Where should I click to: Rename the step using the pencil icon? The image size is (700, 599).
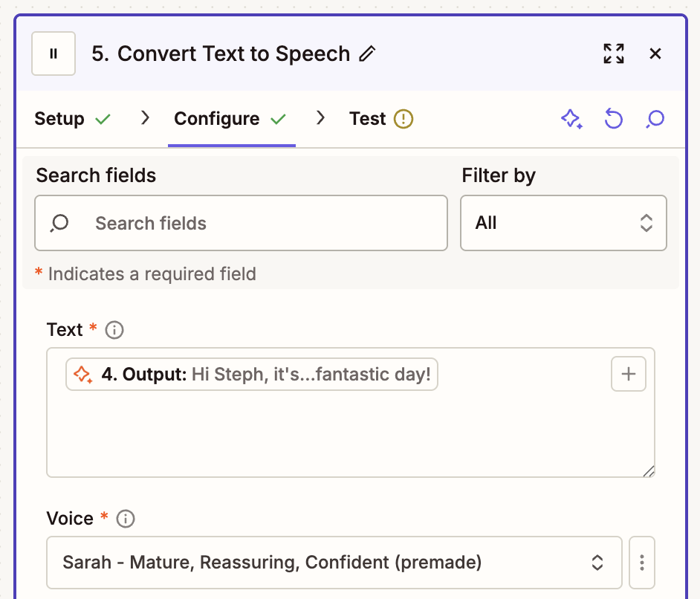[367, 54]
